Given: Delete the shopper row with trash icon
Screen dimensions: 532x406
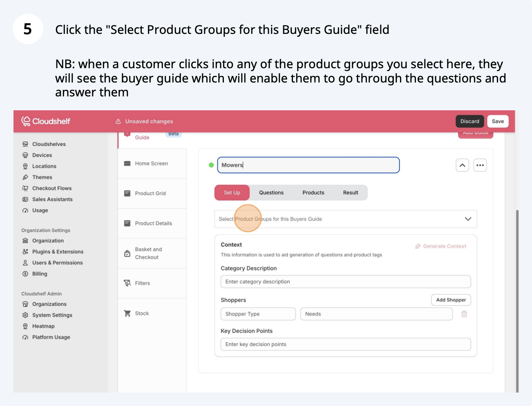Looking at the screenshot, I should (x=464, y=314).
